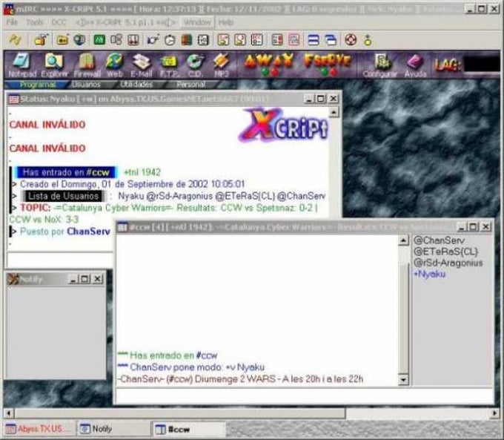The width and height of the screenshot is (504, 440).
Task: Switch to the Programas tab
Action: point(37,85)
